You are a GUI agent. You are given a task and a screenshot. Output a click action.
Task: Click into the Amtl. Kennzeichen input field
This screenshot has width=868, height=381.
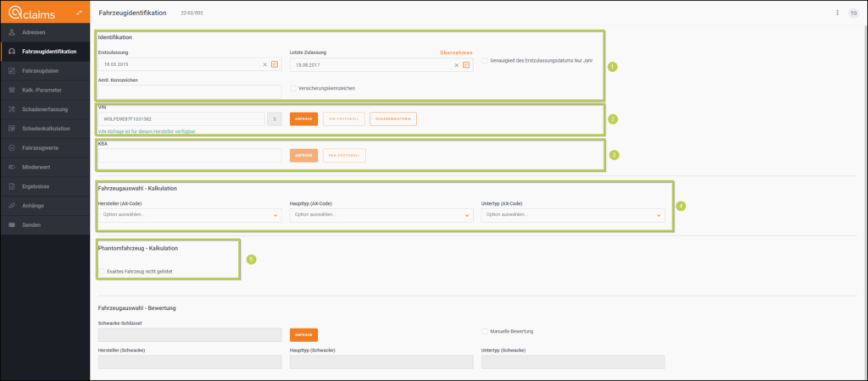[x=189, y=91]
